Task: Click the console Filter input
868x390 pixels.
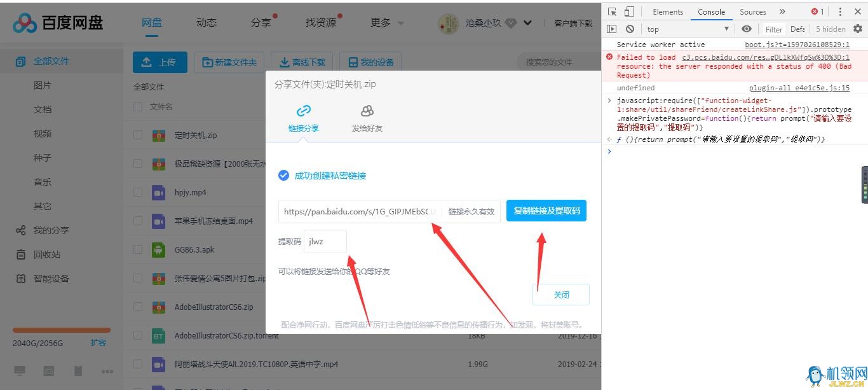Action: coord(773,29)
